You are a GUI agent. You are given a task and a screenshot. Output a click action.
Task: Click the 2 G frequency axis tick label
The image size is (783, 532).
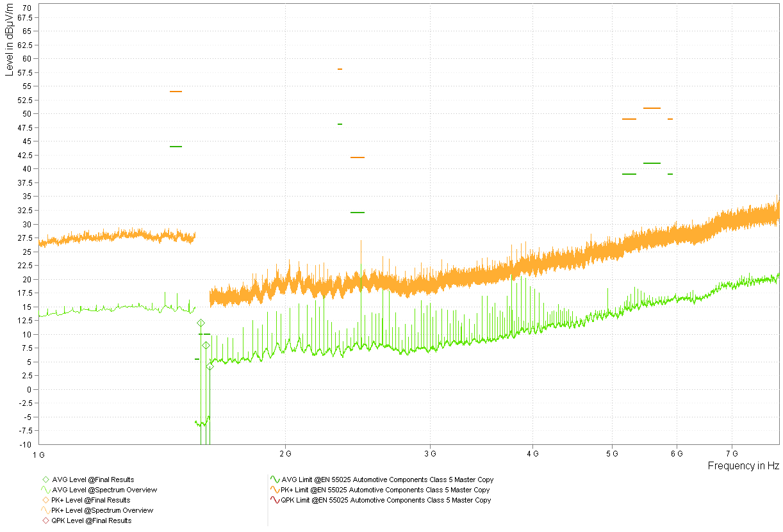(x=285, y=453)
